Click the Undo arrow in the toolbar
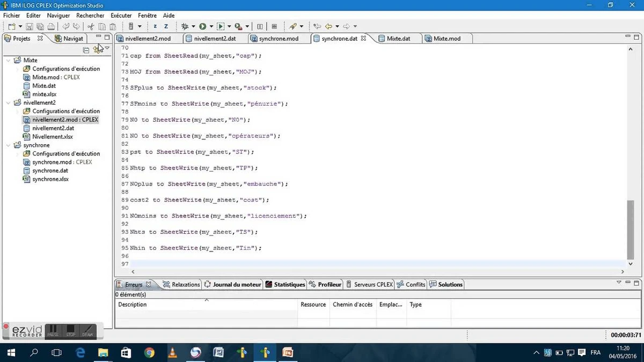The width and height of the screenshot is (644, 362). point(66,26)
